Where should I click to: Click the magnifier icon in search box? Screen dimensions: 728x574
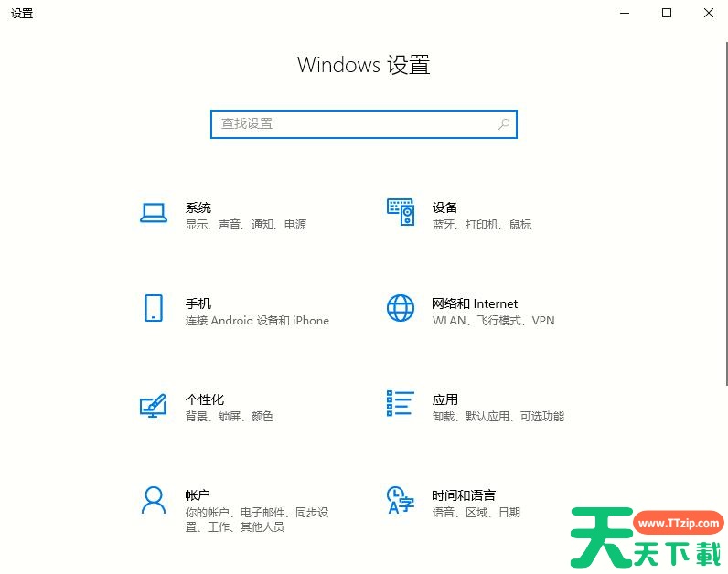pos(504,124)
